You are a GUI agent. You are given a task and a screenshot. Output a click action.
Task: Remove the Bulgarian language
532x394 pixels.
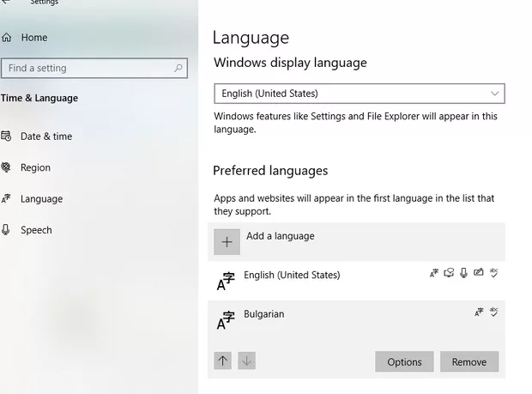(x=469, y=361)
